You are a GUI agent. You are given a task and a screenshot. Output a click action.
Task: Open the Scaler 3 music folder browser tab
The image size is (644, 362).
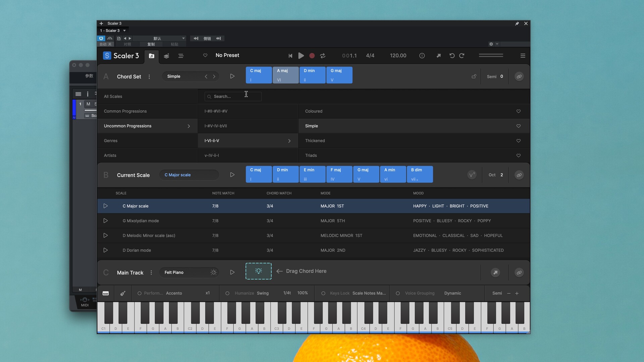tap(152, 56)
